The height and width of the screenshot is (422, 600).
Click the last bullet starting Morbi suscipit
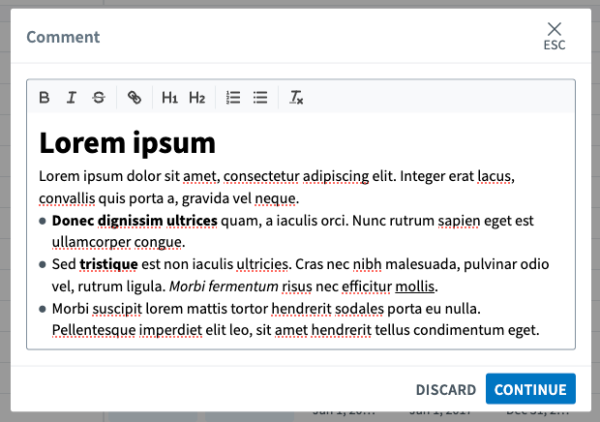click(x=295, y=319)
